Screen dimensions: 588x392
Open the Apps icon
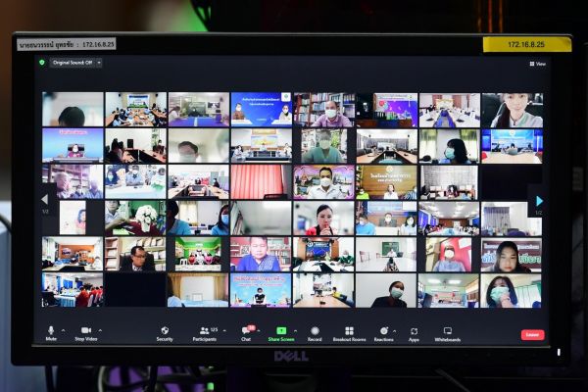(414, 331)
